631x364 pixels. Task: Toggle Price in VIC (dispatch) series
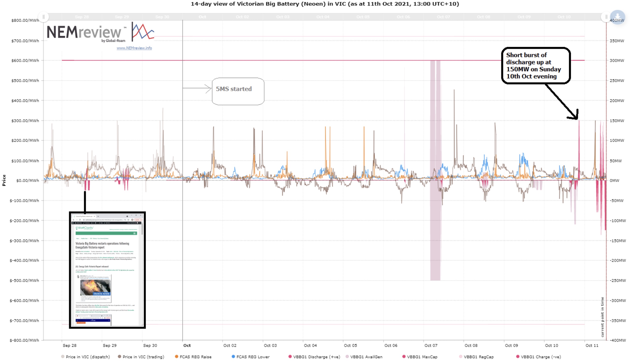pyautogui.click(x=85, y=357)
